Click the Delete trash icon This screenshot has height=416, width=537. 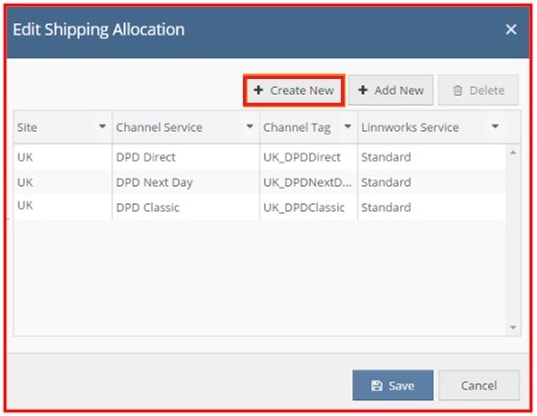point(458,91)
